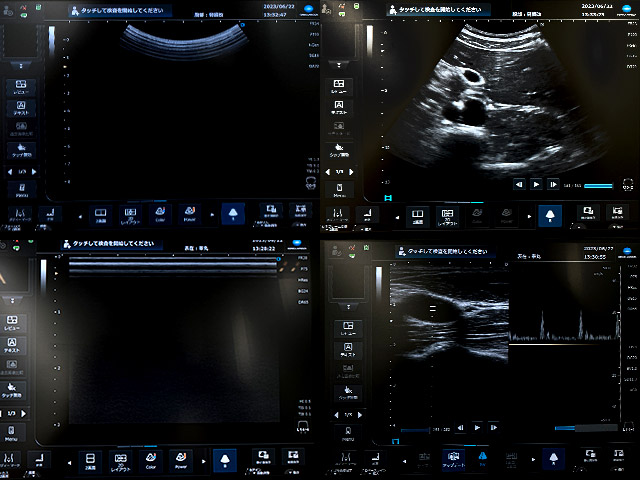
Task: Unfreeze using highlighted freeze button, liver scan screen
Action: [x=550, y=215]
